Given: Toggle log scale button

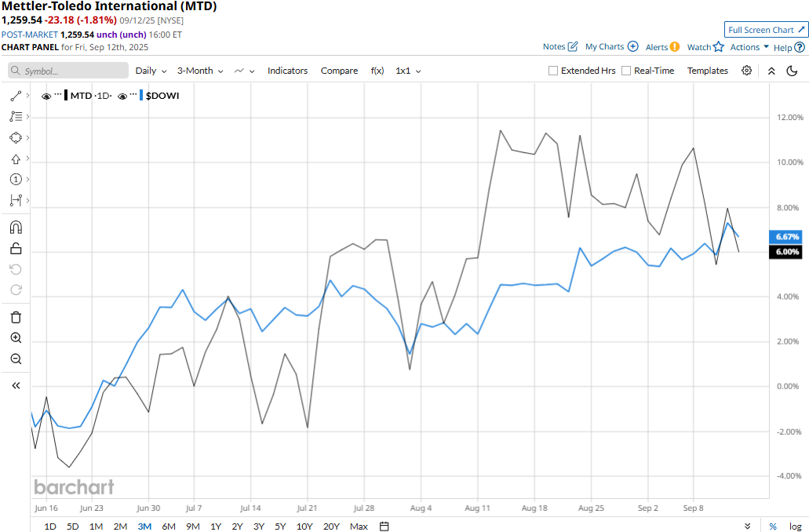Looking at the screenshot, I should pos(796,527).
